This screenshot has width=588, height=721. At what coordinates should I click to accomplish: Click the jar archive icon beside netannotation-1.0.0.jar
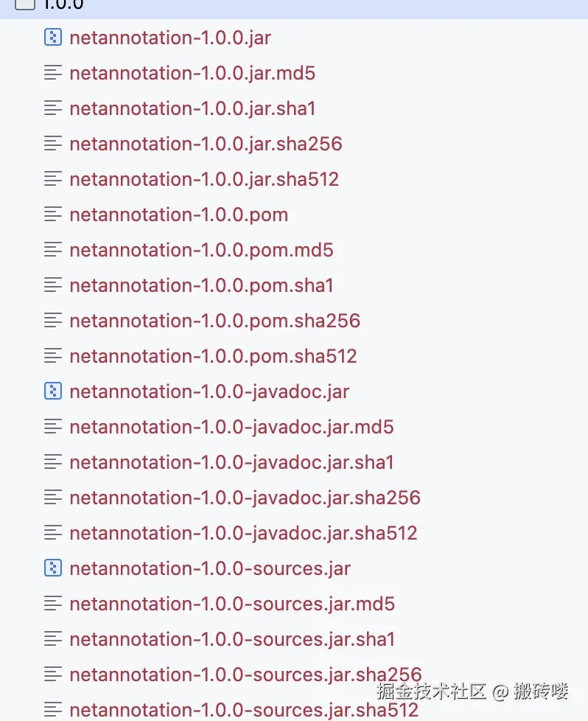[x=52, y=38]
